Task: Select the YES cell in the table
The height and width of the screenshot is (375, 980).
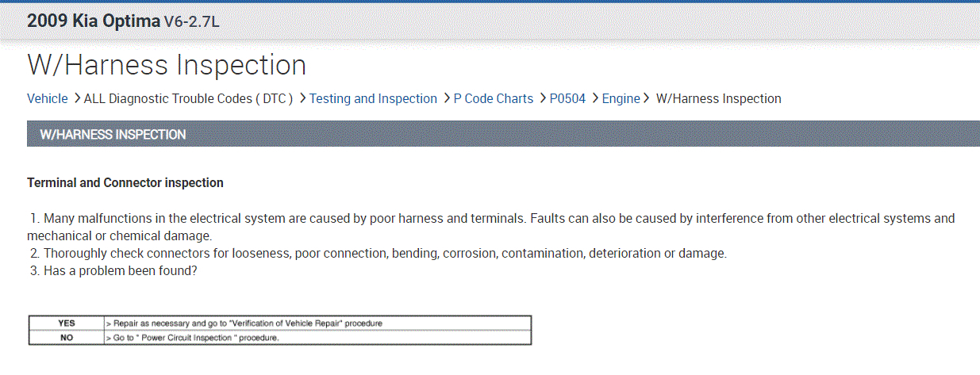Action: pyautogui.click(x=67, y=323)
